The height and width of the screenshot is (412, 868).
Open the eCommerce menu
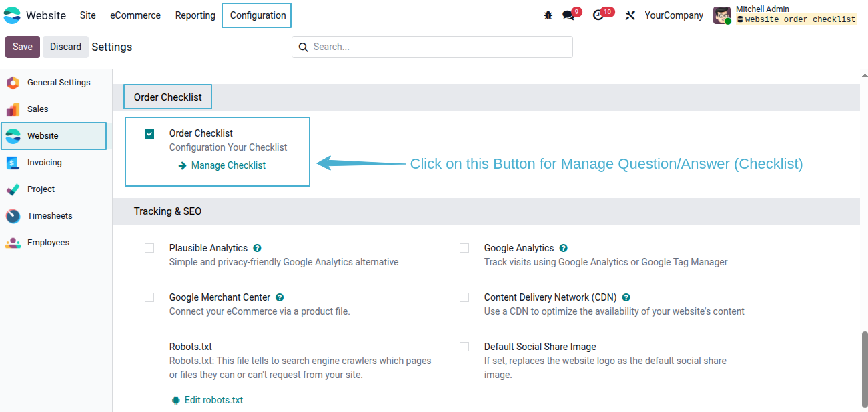(135, 15)
